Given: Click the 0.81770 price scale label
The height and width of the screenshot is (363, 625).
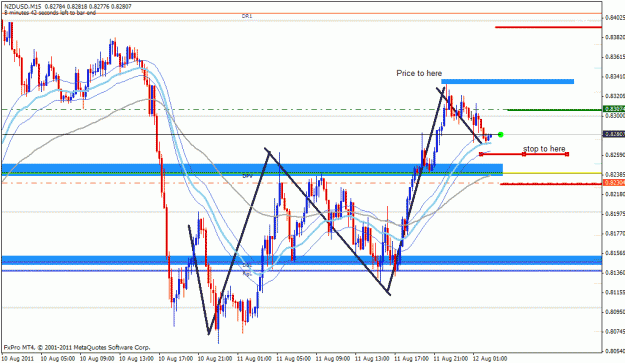Looking at the screenshot, I should (615, 233).
